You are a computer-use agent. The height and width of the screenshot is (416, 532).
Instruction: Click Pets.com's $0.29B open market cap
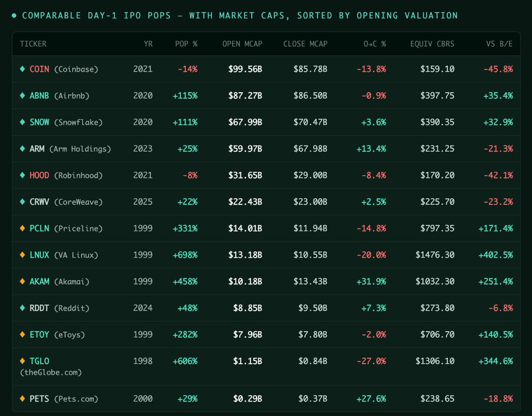(247, 398)
